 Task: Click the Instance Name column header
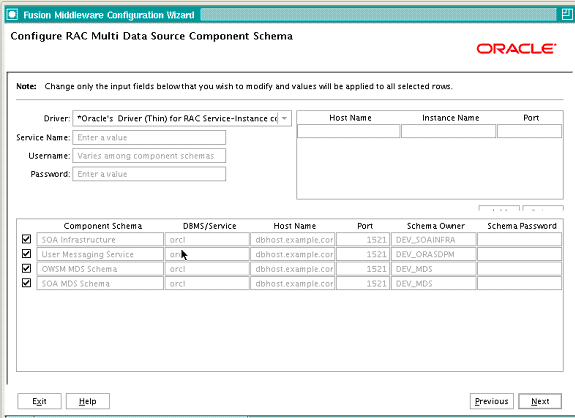point(451,118)
